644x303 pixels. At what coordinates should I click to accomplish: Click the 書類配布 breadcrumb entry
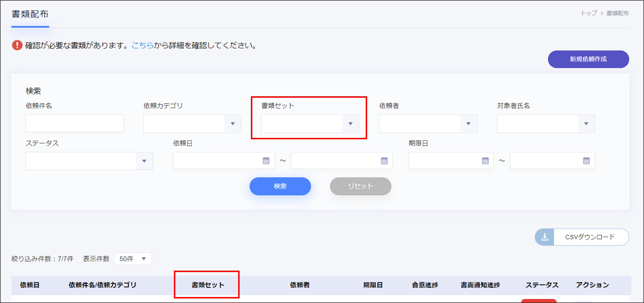(x=618, y=13)
